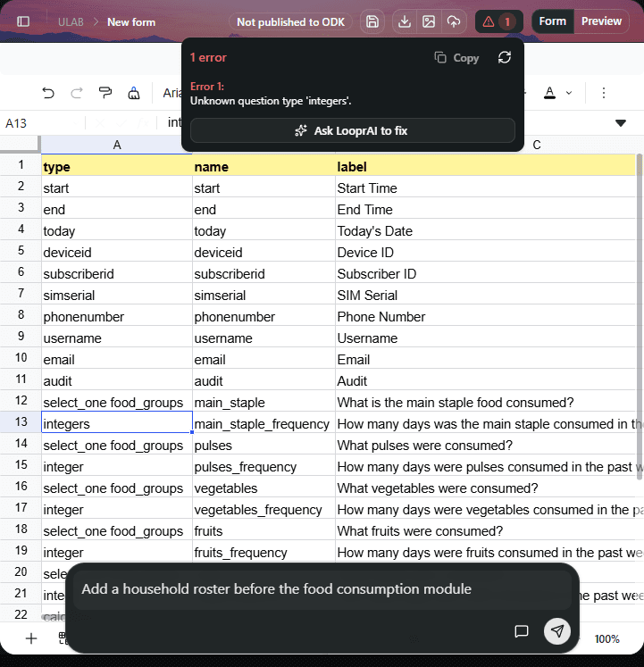This screenshot has width=644, height=667.
Task: Click the cell reference box A13
Action: [40, 123]
